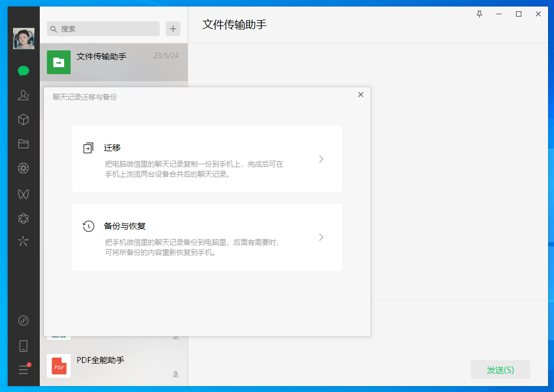
Task: Open the Channels (视频号) sidebar icon
Action: pyautogui.click(x=23, y=193)
